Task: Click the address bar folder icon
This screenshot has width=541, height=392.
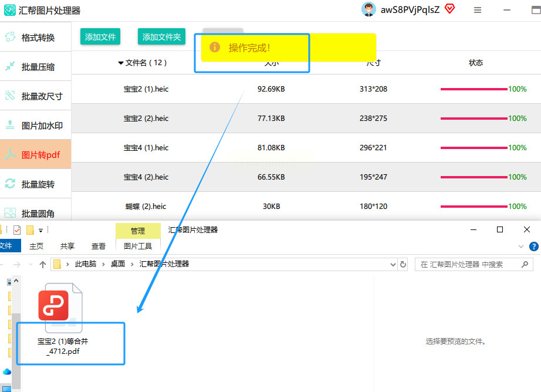Action: tap(58, 264)
